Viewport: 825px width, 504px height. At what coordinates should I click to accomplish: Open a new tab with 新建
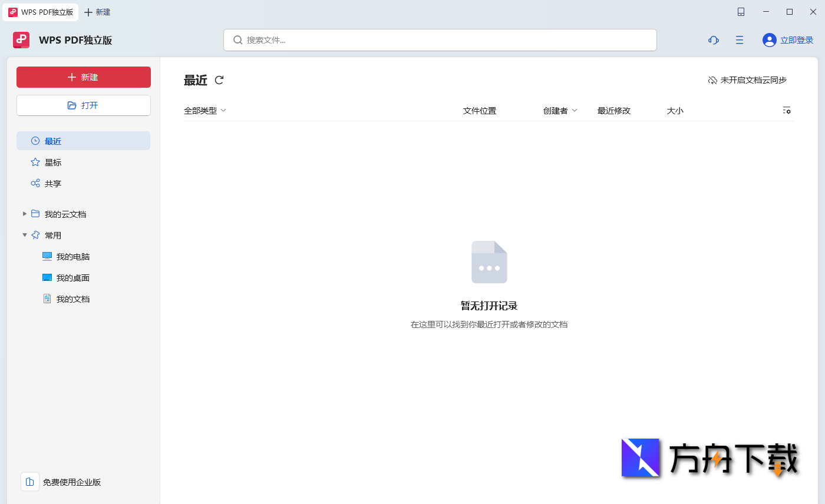coord(97,12)
